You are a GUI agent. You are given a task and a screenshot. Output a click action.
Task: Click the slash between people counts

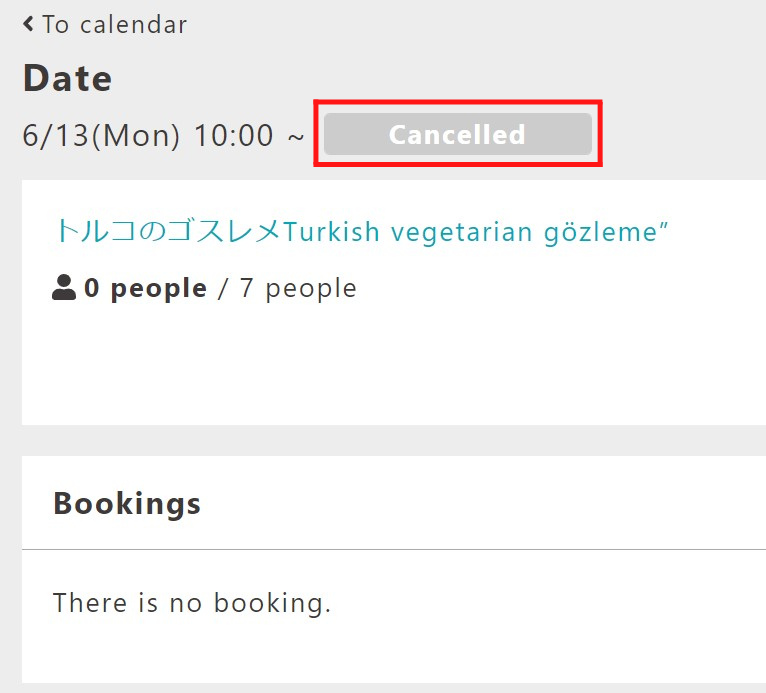click(x=223, y=289)
